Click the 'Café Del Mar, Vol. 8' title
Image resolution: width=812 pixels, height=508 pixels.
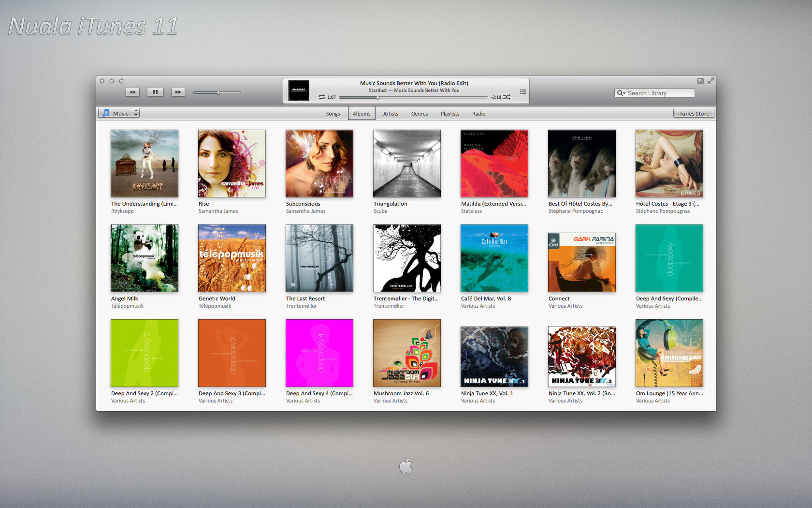coord(486,299)
